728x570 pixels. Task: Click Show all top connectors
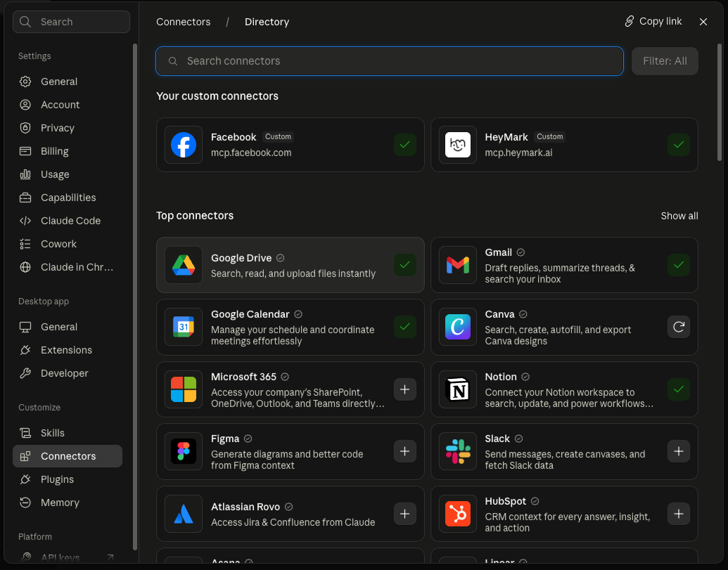point(679,216)
